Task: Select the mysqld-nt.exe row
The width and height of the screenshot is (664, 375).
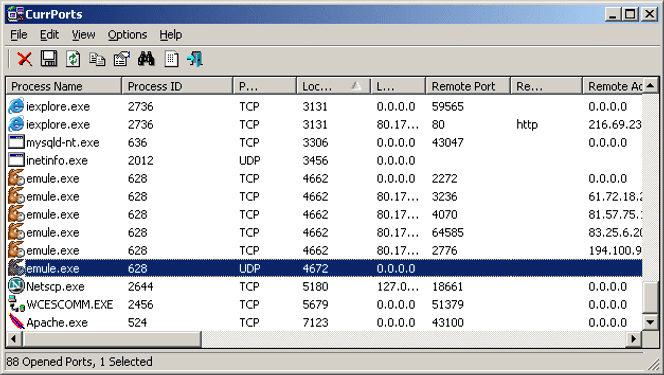Action: pyautogui.click(x=324, y=143)
